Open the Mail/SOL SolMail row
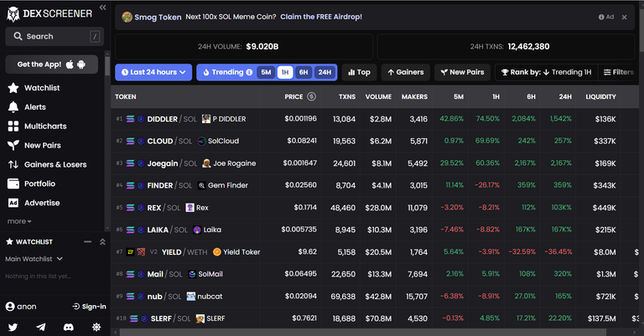This screenshot has height=336, width=644. pyautogui.click(x=375, y=274)
